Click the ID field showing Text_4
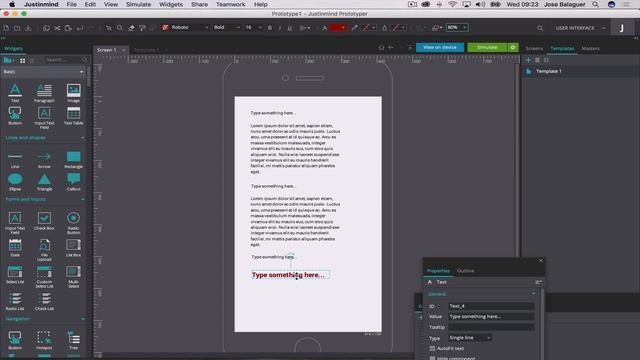Viewport: 640px width, 360px height. (x=491, y=306)
